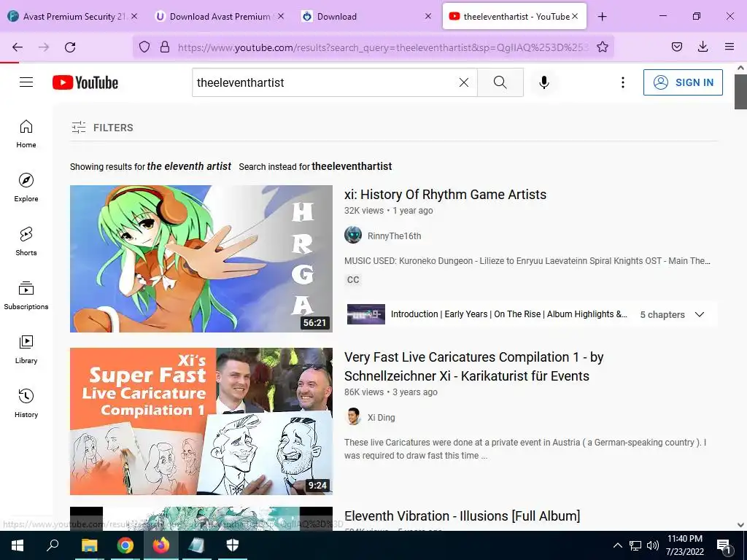Open Xi Ding channel avatar
The width and height of the screenshot is (747, 560).
pyautogui.click(x=353, y=416)
